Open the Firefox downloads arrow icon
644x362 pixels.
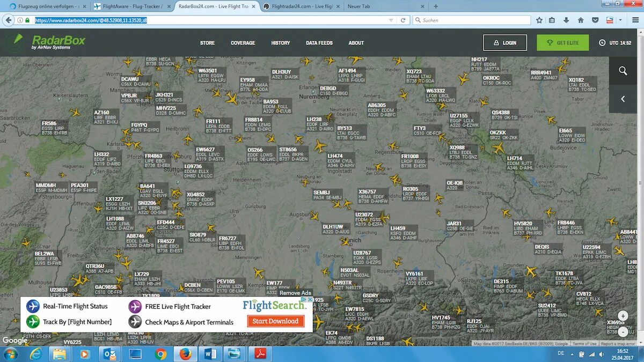(566, 20)
